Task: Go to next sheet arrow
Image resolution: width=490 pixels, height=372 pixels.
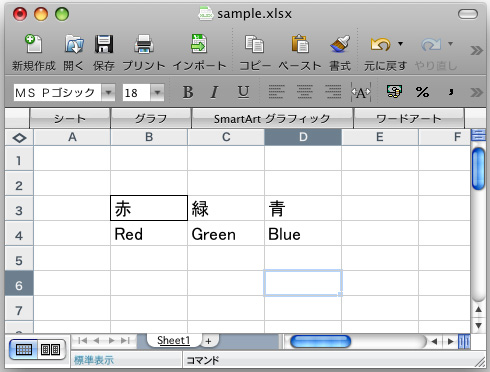Action: point(111,341)
